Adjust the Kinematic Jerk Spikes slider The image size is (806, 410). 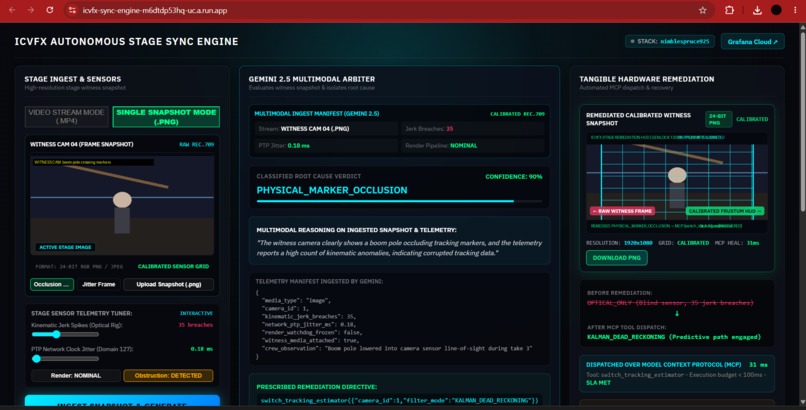65,334
